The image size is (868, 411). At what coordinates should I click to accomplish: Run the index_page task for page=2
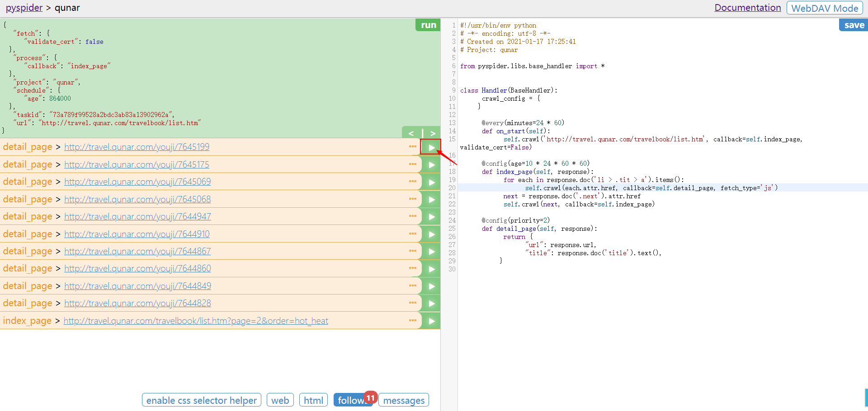point(431,321)
